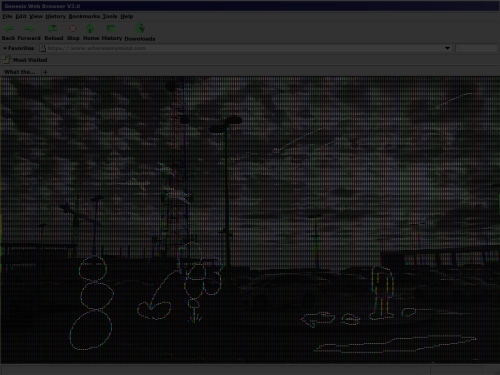Add a new tab with plus button

coord(45,72)
